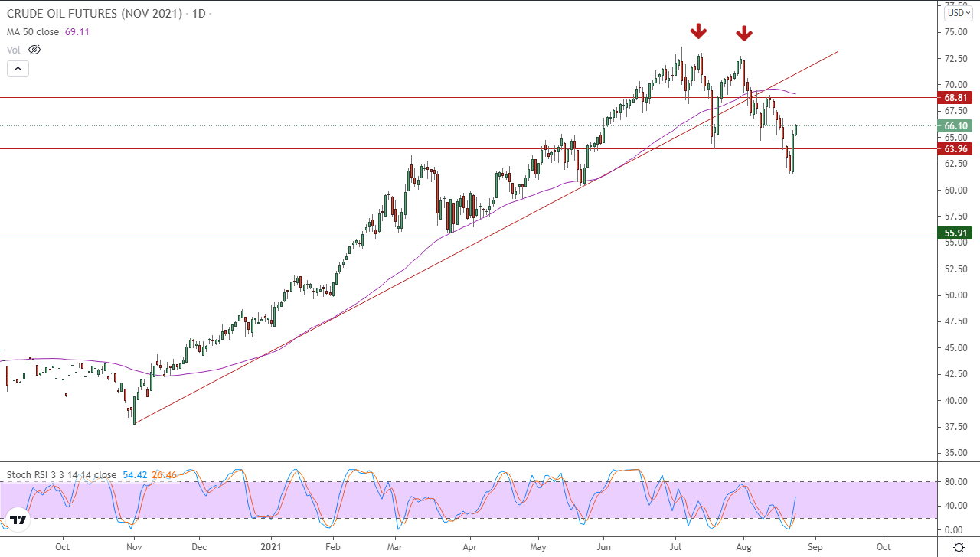Open chart settings via the gear icon
The width and height of the screenshot is (980, 557).
959,547
